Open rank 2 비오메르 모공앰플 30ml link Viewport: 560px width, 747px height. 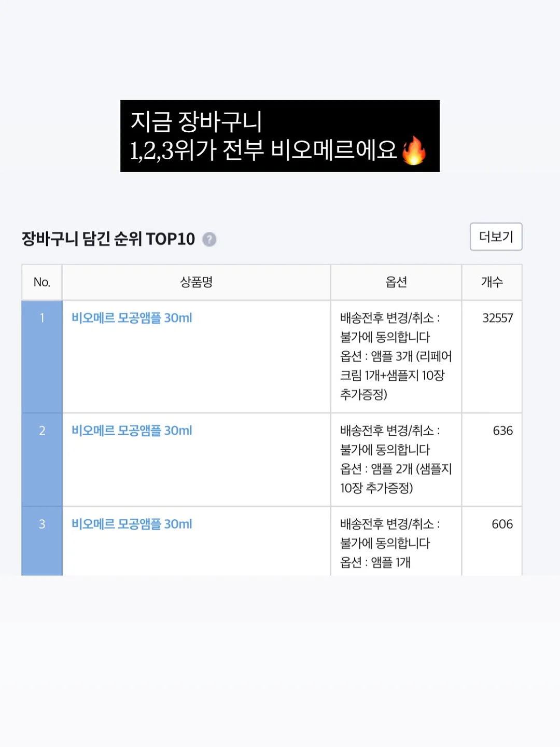132,431
